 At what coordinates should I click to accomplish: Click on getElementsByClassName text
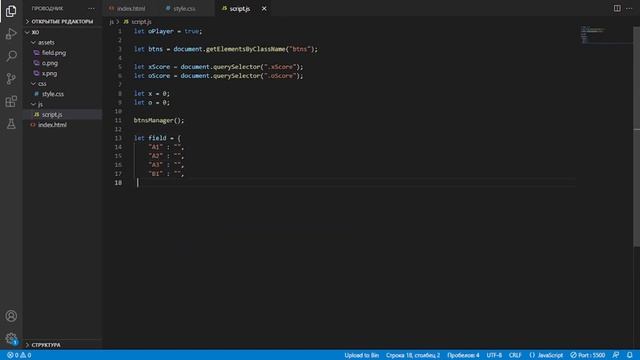coord(245,49)
